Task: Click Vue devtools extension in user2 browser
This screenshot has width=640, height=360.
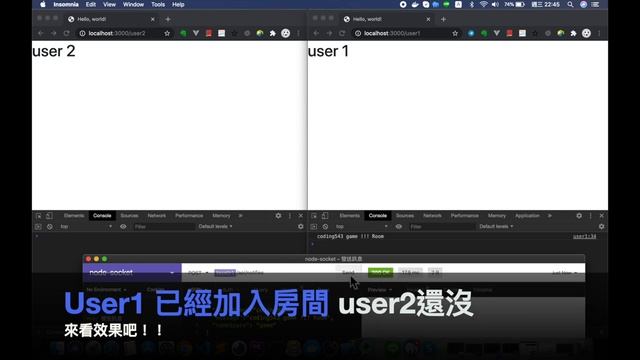Action: 196,33
